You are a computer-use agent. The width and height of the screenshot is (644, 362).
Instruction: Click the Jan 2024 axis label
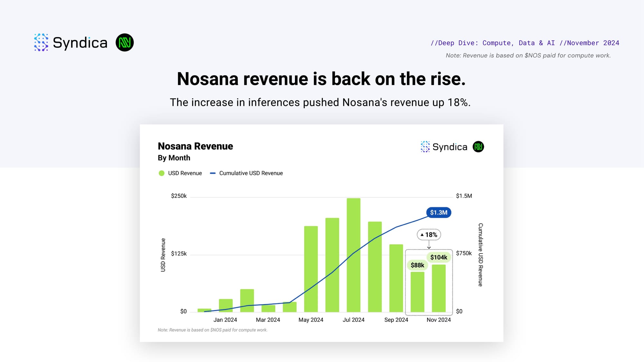(225, 320)
